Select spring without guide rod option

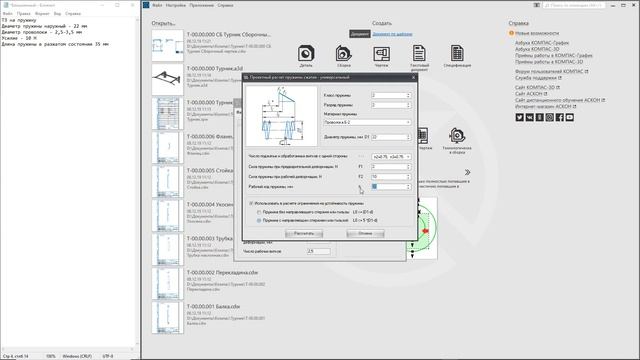coord(259,212)
